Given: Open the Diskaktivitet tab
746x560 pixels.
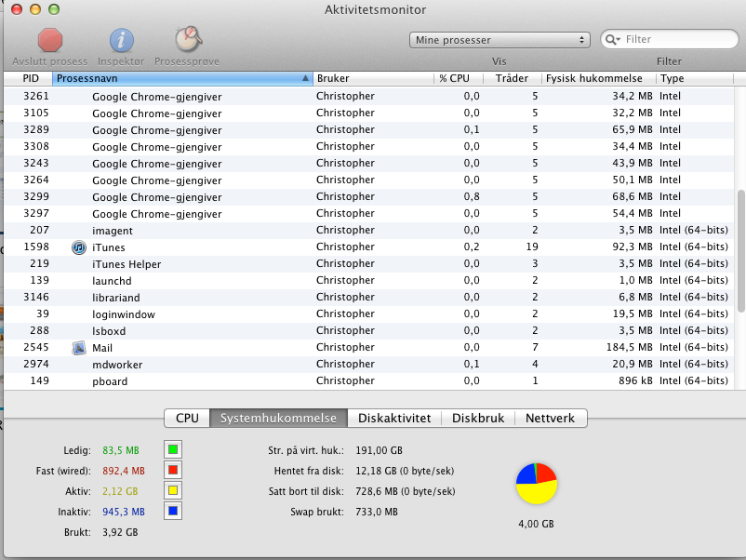Looking at the screenshot, I should coord(394,419).
